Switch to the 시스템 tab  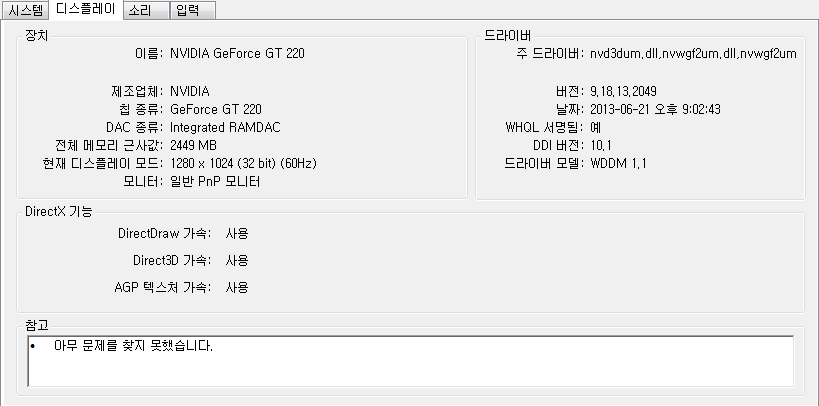[x=26, y=11]
